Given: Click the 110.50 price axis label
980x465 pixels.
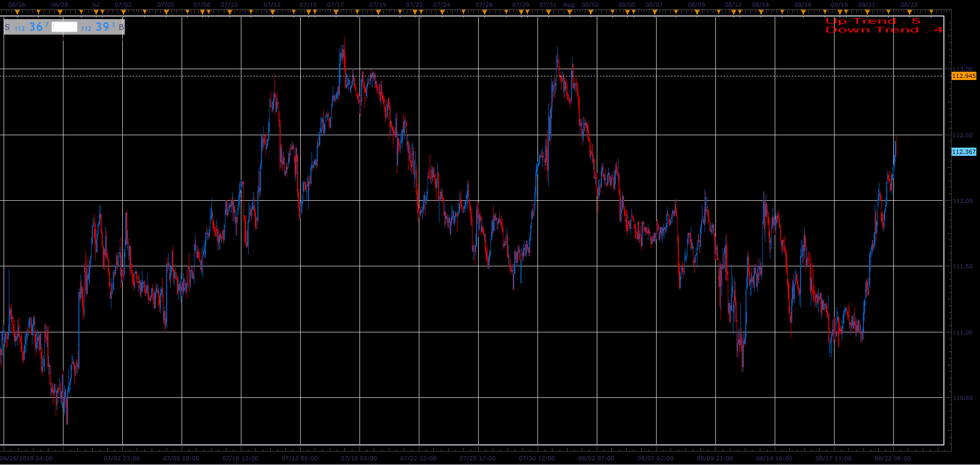Looking at the screenshot, I should point(962,398).
